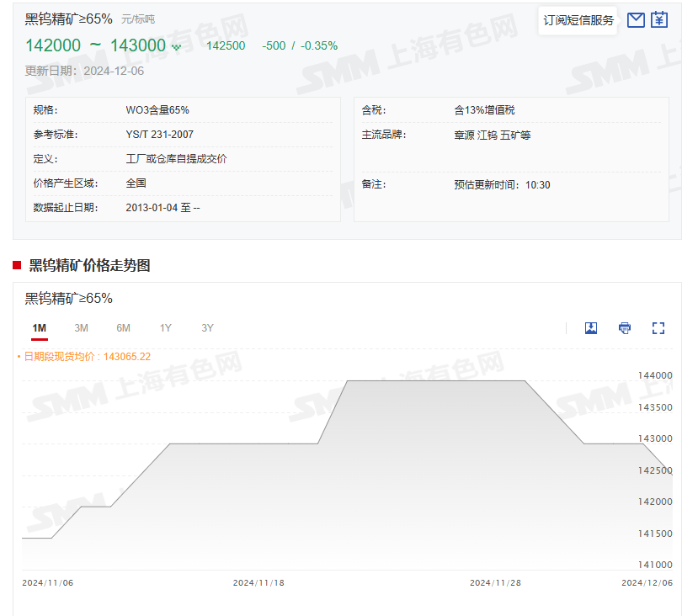Select the 6M chart view
This screenshot has height=616, width=682.
123,328
